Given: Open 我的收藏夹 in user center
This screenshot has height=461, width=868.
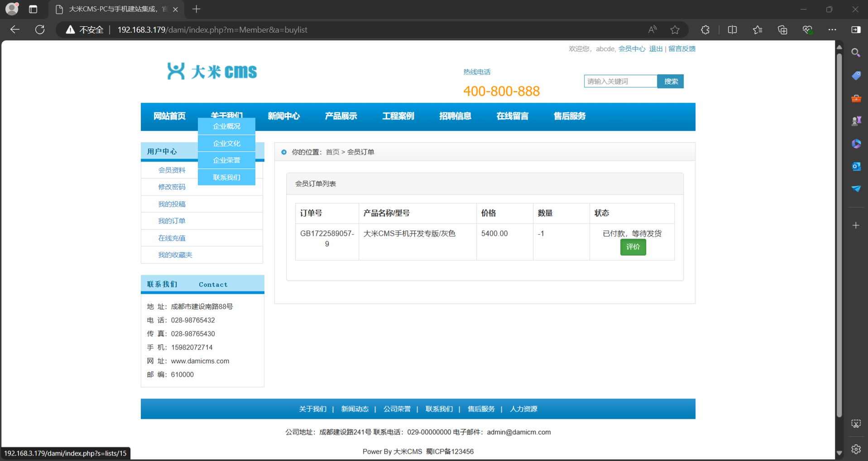Looking at the screenshot, I should click(175, 255).
